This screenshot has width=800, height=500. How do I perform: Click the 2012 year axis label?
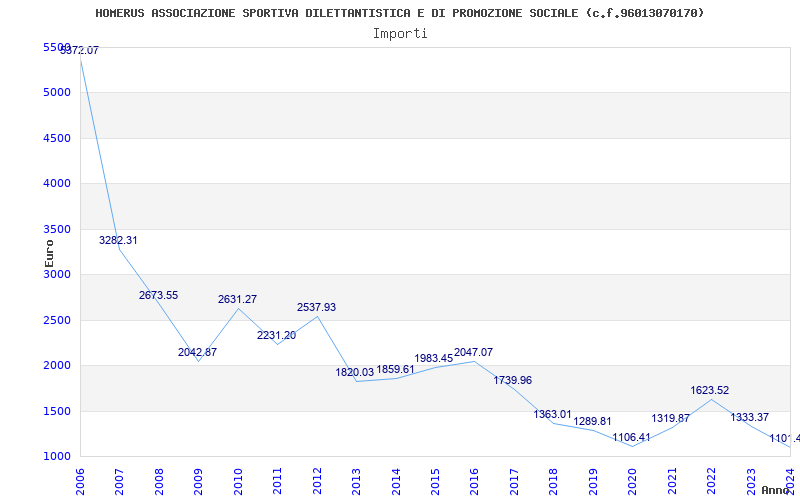tap(317, 482)
